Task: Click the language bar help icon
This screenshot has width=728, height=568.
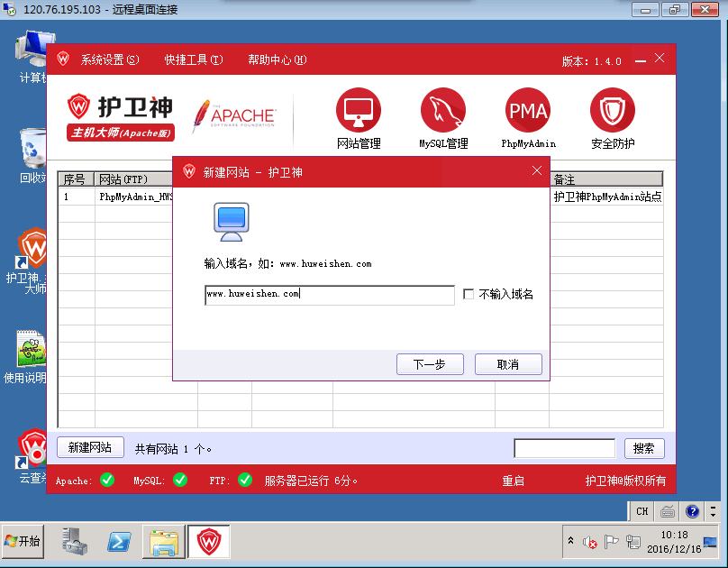Action: (x=692, y=511)
